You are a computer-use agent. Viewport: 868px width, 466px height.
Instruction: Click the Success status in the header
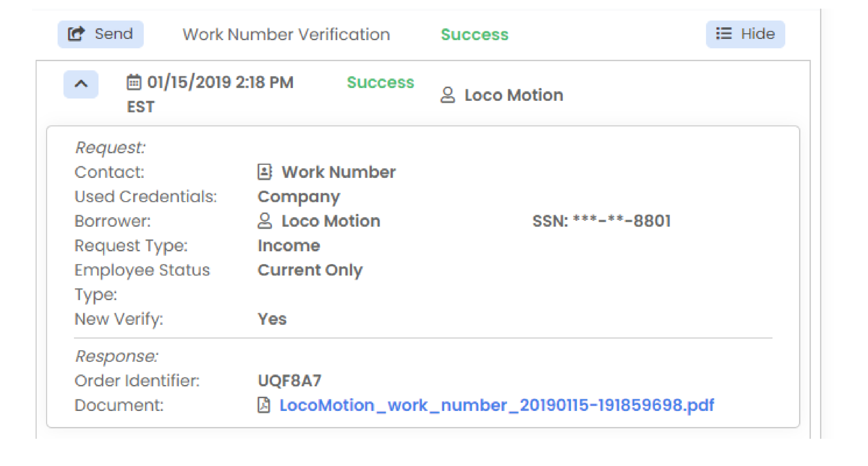[x=474, y=35]
